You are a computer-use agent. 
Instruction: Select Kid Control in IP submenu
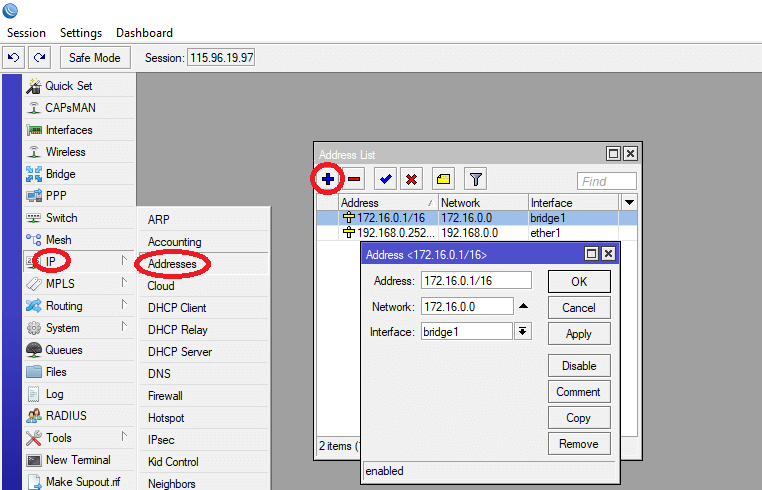click(204, 462)
